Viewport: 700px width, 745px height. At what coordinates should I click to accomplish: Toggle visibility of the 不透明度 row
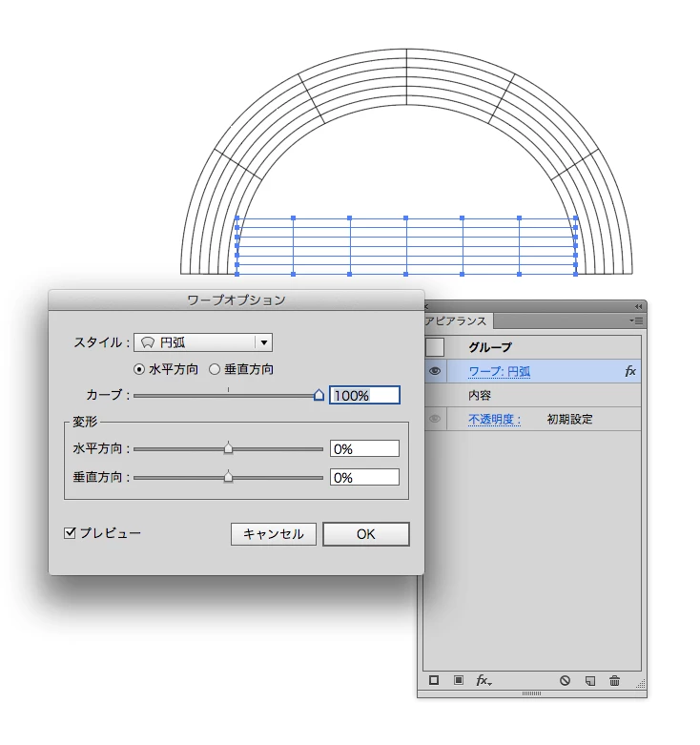(435, 419)
